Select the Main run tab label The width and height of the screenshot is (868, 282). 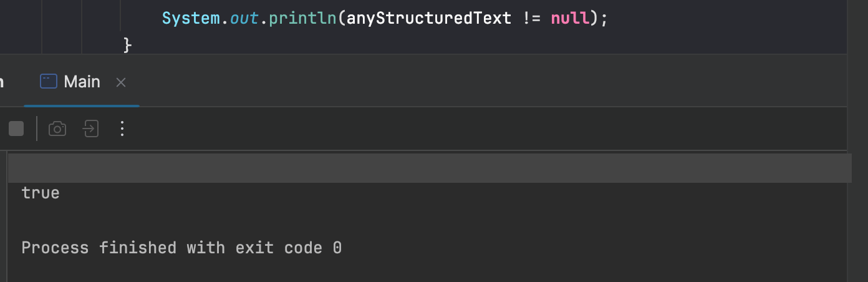(82, 82)
